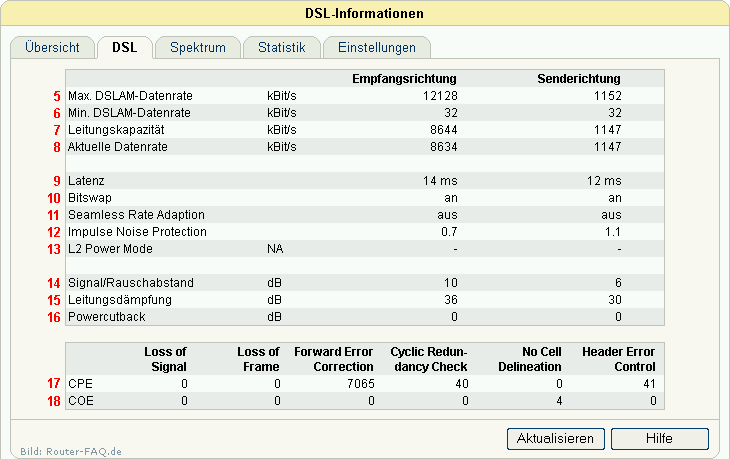Click the Loss of Signal header

165,359
